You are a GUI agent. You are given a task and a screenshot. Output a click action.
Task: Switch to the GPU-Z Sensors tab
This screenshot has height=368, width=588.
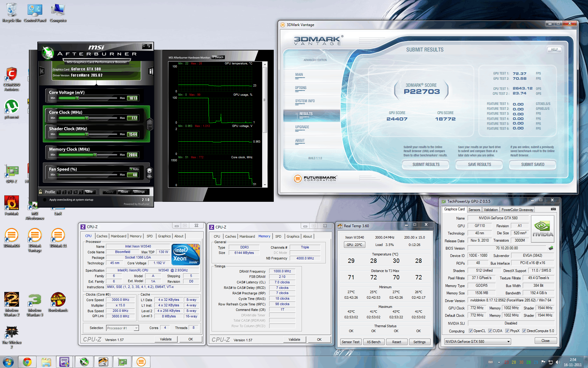pos(474,210)
